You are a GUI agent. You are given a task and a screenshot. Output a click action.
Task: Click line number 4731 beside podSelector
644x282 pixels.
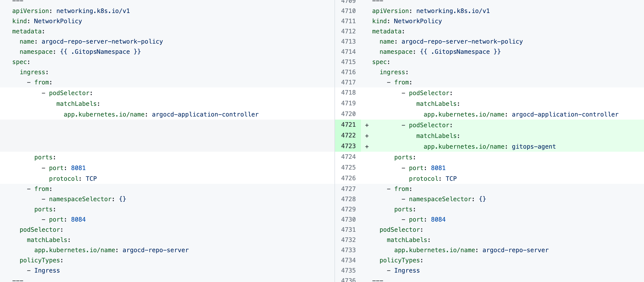348,230
